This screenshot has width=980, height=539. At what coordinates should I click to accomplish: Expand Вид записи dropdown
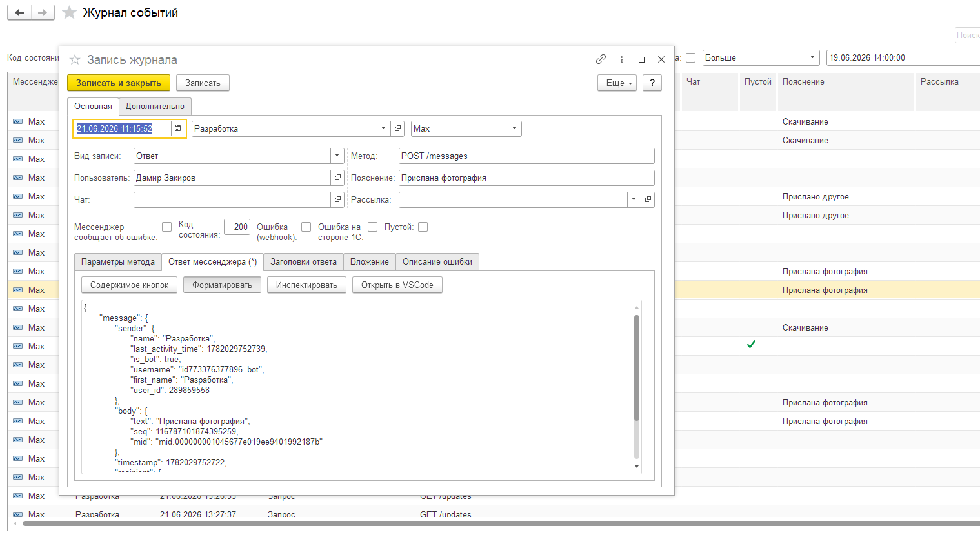click(x=337, y=156)
